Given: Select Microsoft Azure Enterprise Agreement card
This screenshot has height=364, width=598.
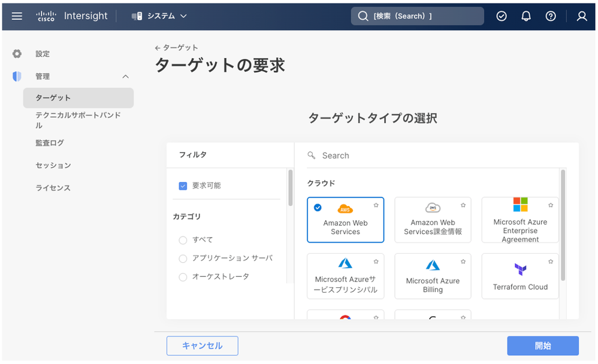Looking at the screenshot, I should point(520,220).
